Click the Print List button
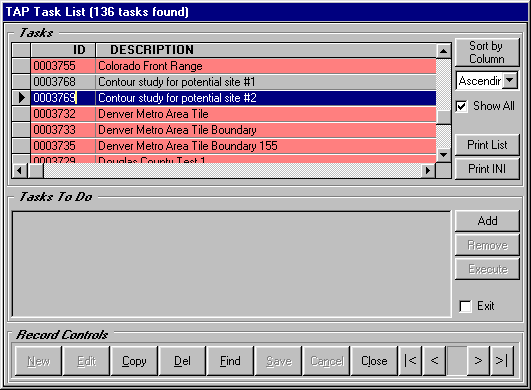The width and height of the screenshot is (531, 390). tap(487, 145)
